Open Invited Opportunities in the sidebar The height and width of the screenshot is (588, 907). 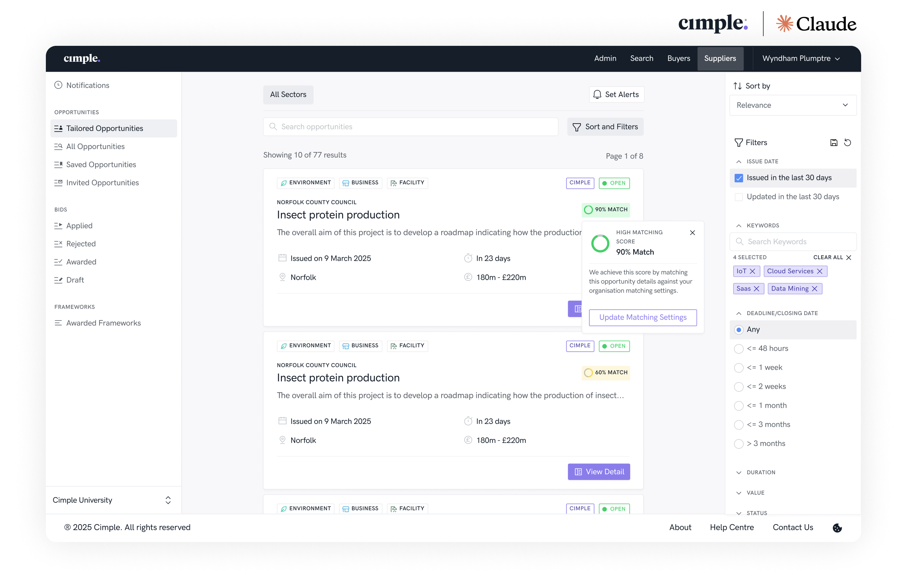(x=113, y=183)
